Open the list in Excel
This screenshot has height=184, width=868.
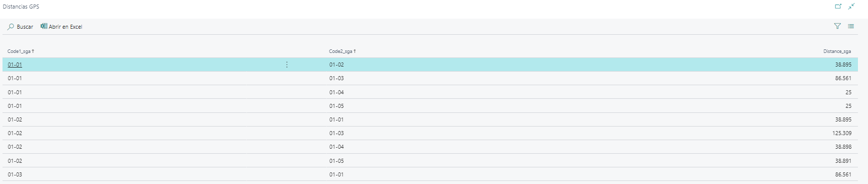tap(61, 27)
